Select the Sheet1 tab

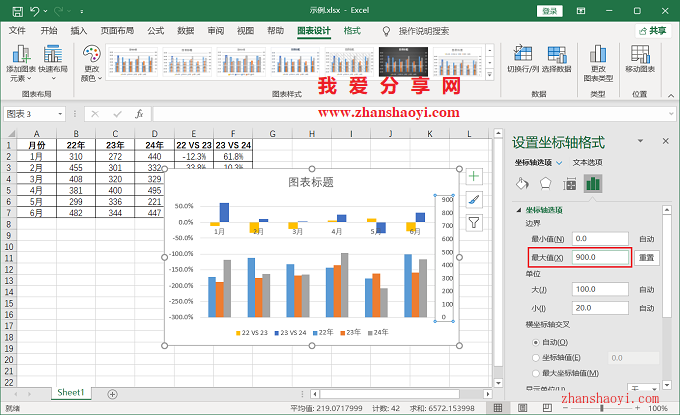[70, 393]
